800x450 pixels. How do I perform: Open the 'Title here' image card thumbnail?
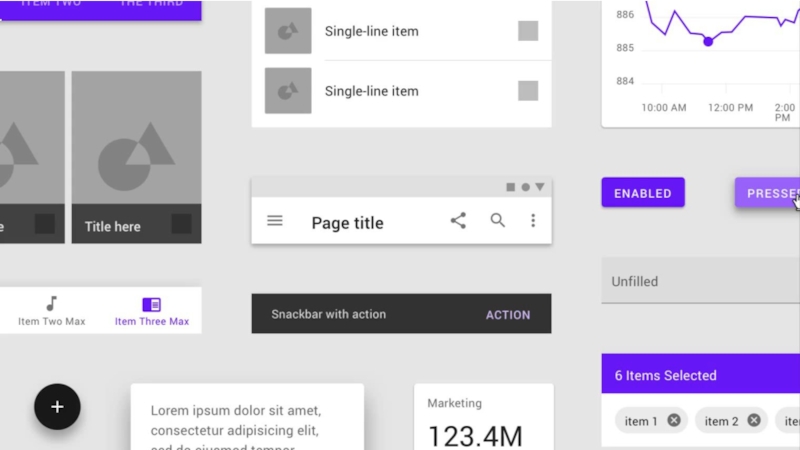136,138
